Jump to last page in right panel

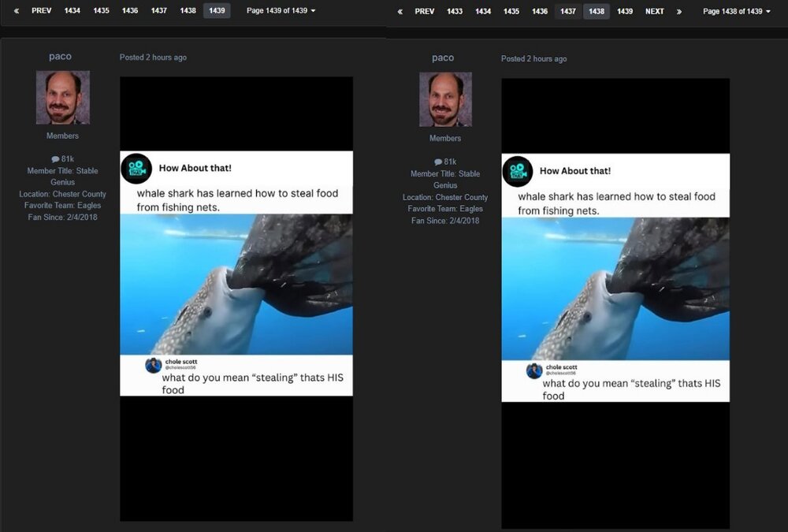679,12
